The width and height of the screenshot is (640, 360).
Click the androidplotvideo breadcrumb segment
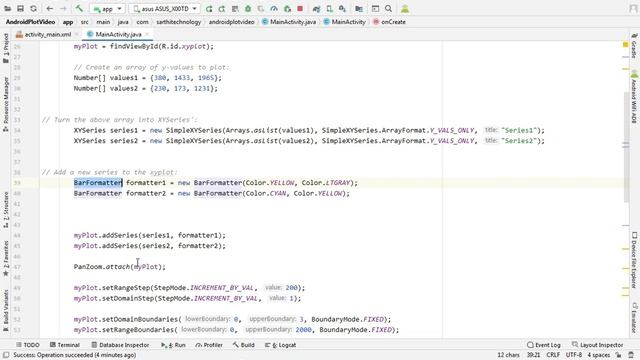231,22
